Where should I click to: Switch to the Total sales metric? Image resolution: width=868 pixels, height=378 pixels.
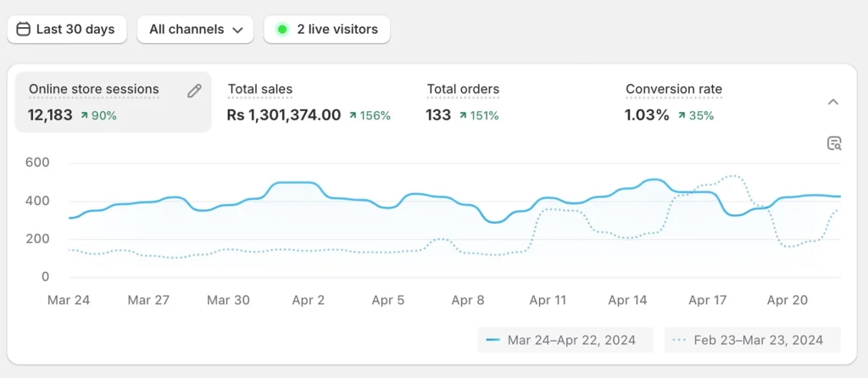pos(260,89)
